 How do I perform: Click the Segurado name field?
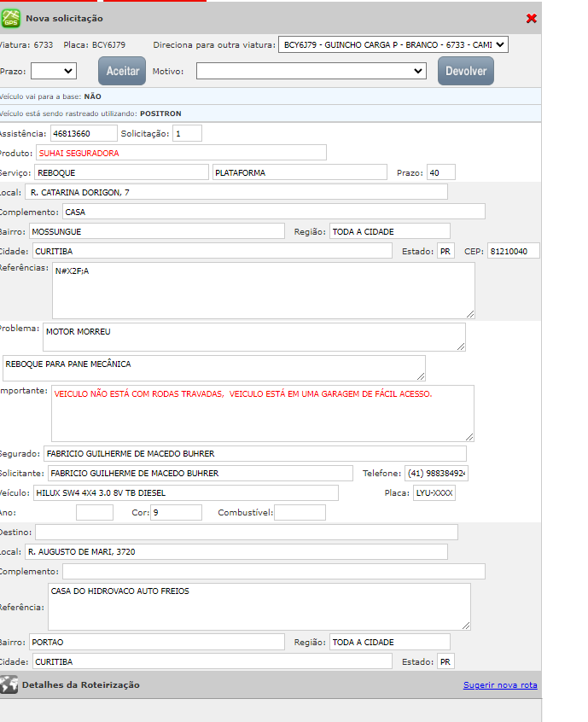pyautogui.click(x=255, y=453)
